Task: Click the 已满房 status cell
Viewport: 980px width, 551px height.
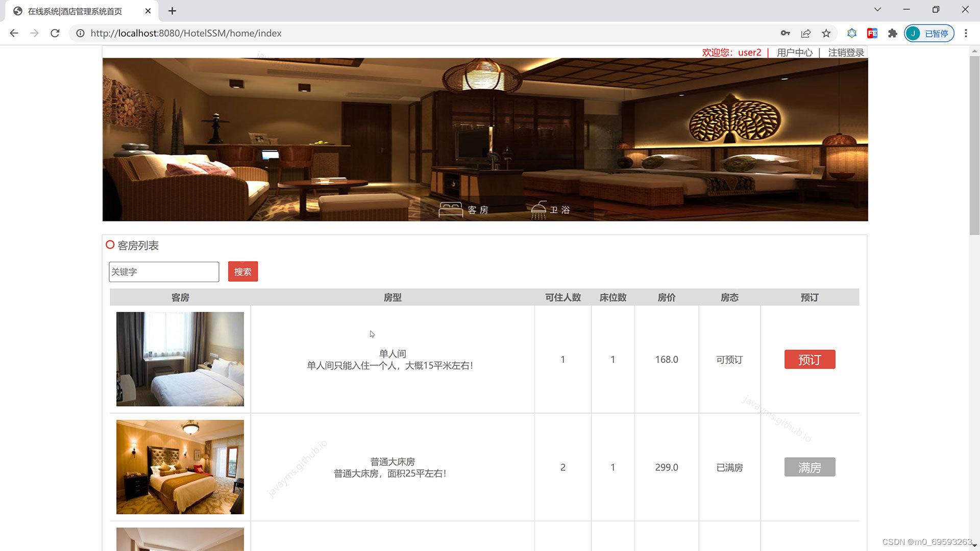Action: coord(729,467)
